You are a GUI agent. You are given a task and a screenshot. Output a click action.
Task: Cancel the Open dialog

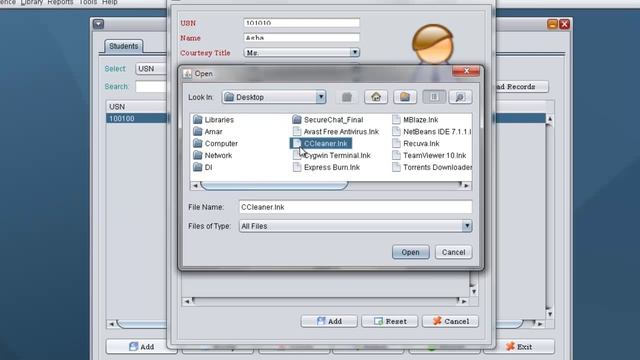[x=453, y=252]
